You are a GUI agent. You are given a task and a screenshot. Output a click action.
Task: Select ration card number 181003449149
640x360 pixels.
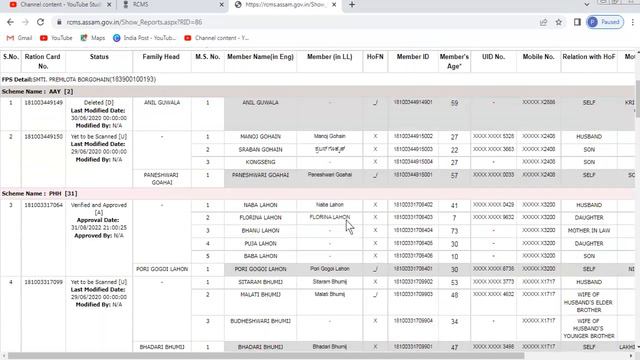point(43,103)
